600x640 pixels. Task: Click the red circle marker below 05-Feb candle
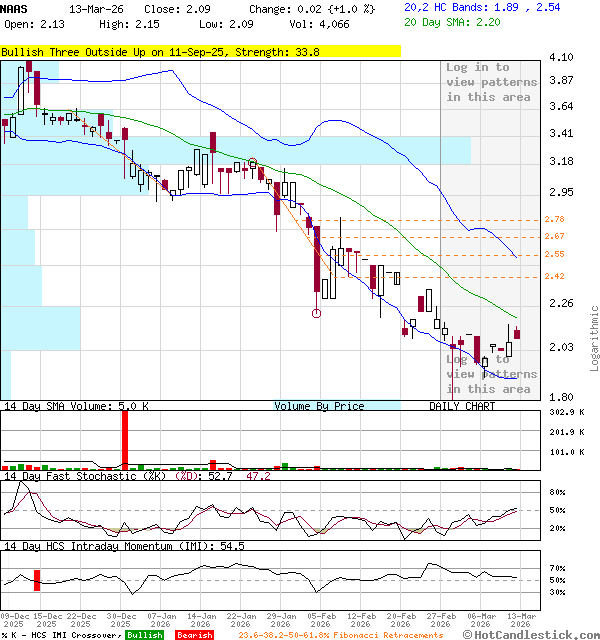317,313
